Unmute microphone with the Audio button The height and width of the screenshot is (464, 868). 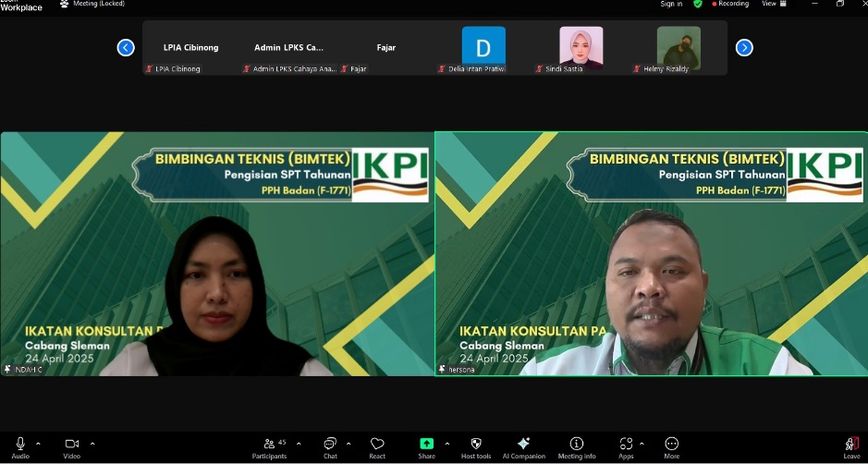pyautogui.click(x=20, y=448)
